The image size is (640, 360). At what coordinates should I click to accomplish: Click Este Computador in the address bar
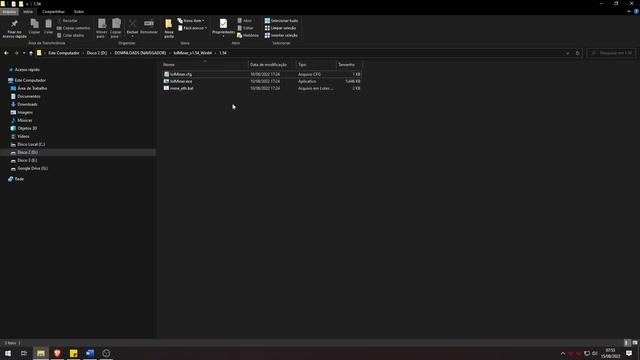point(64,53)
